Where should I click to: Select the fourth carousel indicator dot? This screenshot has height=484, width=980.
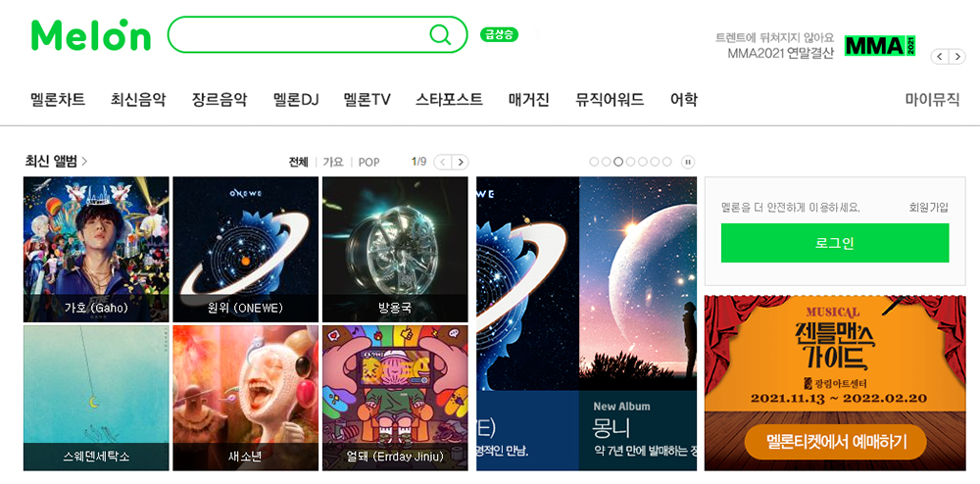click(630, 162)
